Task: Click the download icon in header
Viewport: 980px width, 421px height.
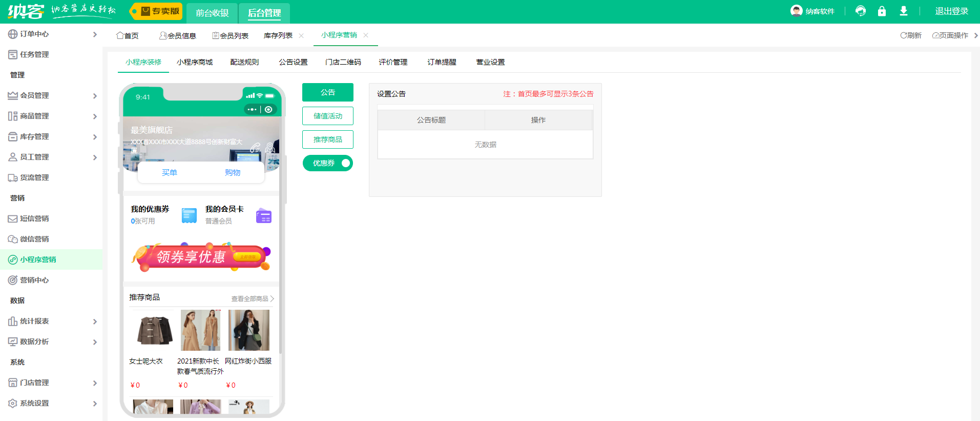Action: click(904, 11)
